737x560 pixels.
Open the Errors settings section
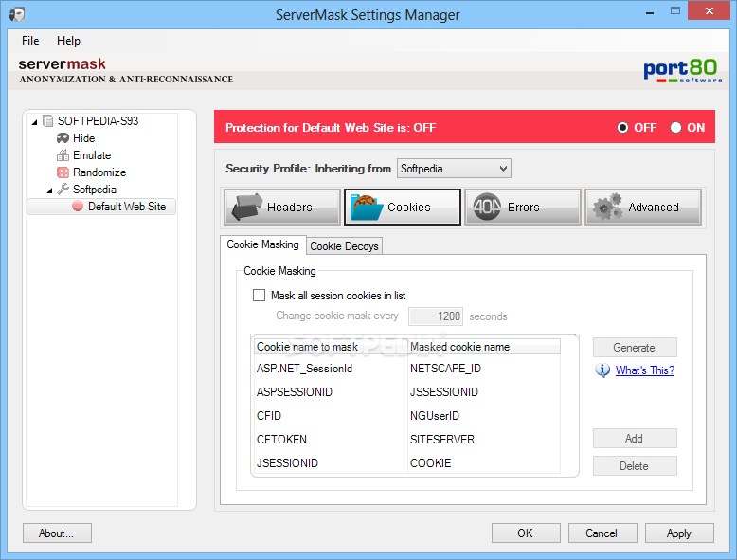pyautogui.click(x=523, y=207)
